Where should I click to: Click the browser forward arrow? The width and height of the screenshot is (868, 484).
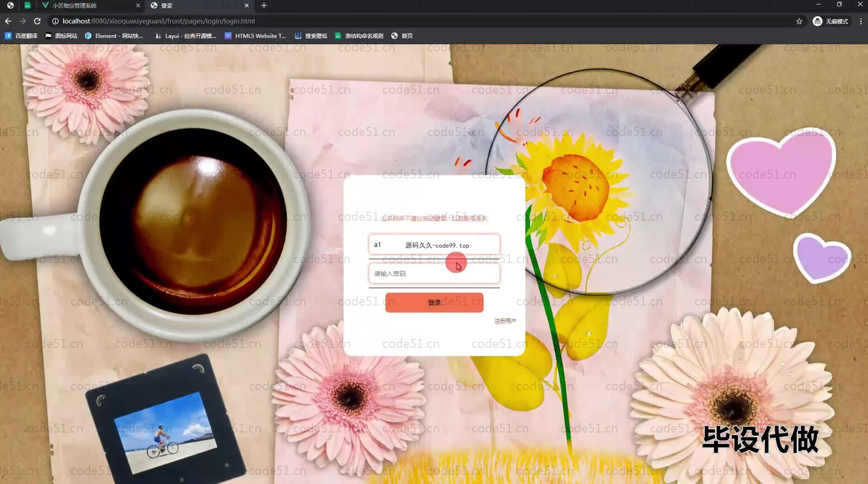click(23, 21)
